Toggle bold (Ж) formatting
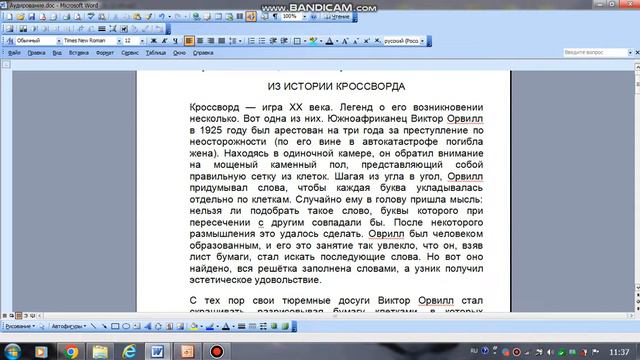Viewport: 640px width, 360px height. (153, 41)
